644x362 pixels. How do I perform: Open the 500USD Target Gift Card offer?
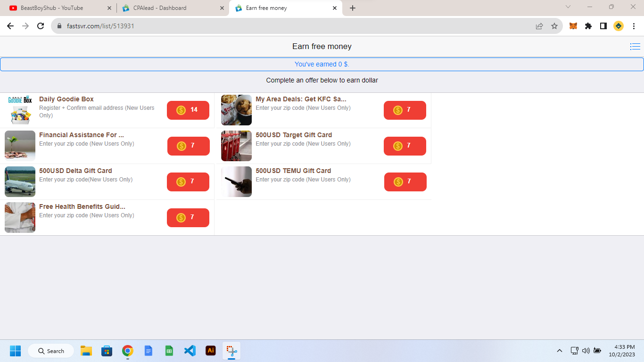coord(294,135)
